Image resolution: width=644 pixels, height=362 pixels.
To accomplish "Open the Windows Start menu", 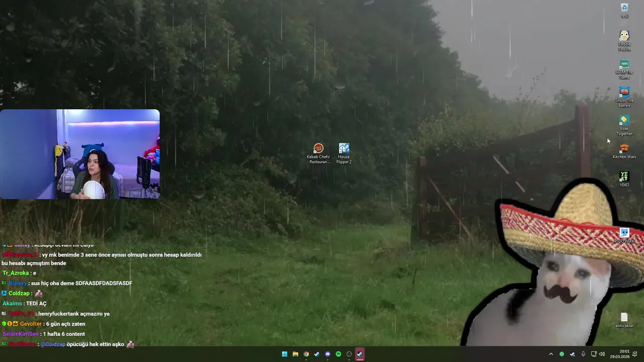I will click(x=285, y=354).
